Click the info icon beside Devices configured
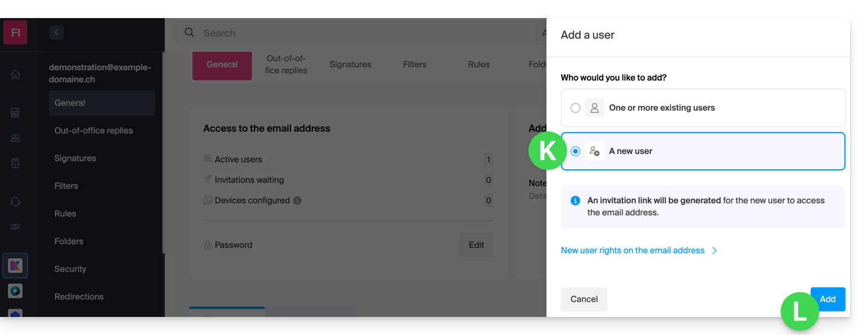This screenshot has height=335, width=868. (x=297, y=201)
